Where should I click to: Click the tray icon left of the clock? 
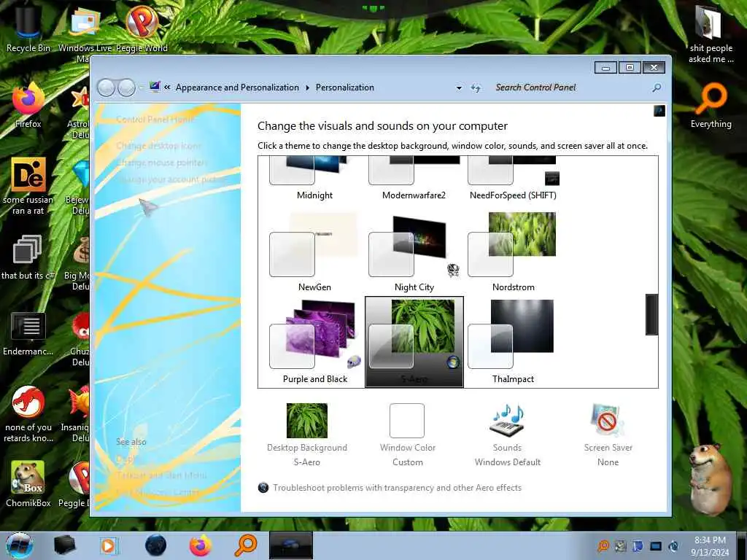[x=673, y=546]
